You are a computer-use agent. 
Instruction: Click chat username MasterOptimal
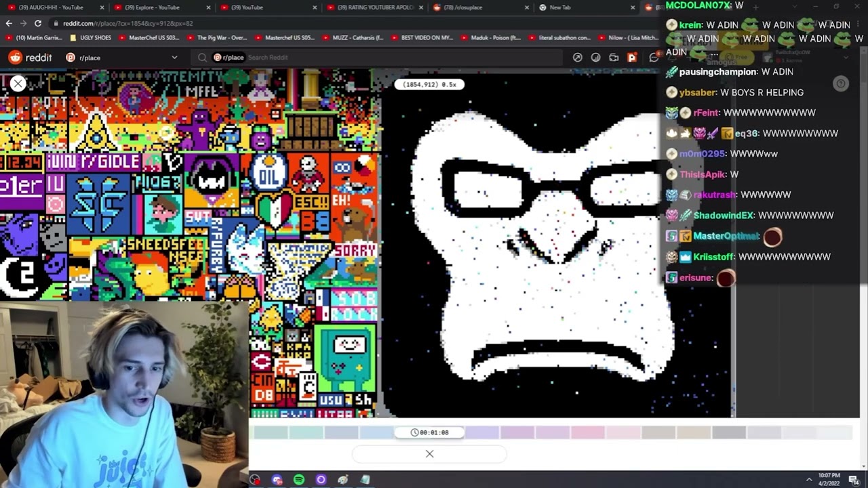tap(726, 236)
